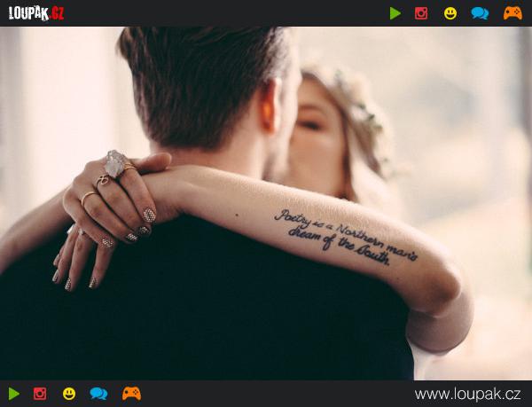Click the bottom blue chat bubbles icon
The width and height of the screenshot is (532, 407).
pos(98,394)
